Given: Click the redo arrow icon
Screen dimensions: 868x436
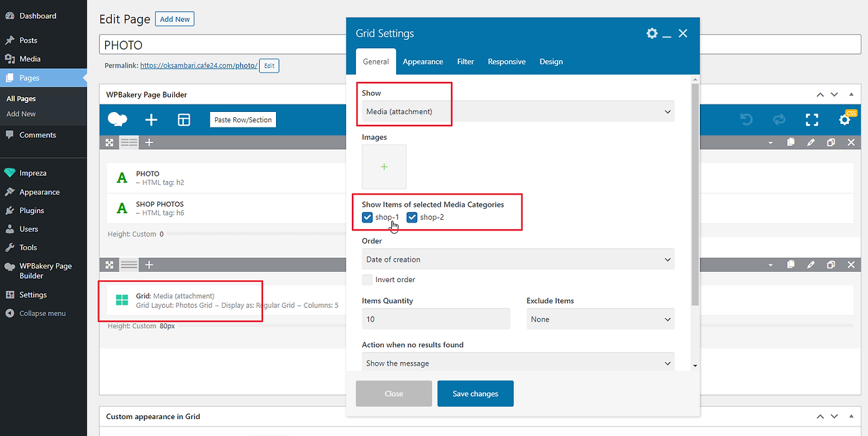Looking at the screenshot, I should point(779,120).
